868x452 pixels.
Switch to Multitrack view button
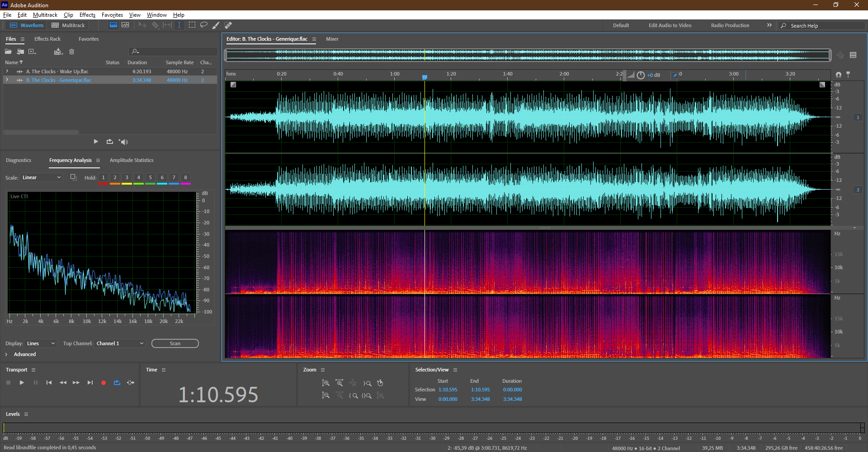68,25
